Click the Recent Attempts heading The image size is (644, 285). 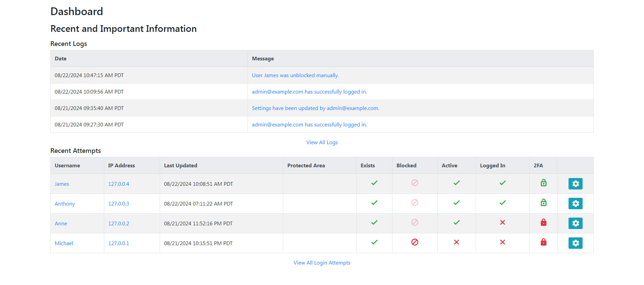pos(75,151)
